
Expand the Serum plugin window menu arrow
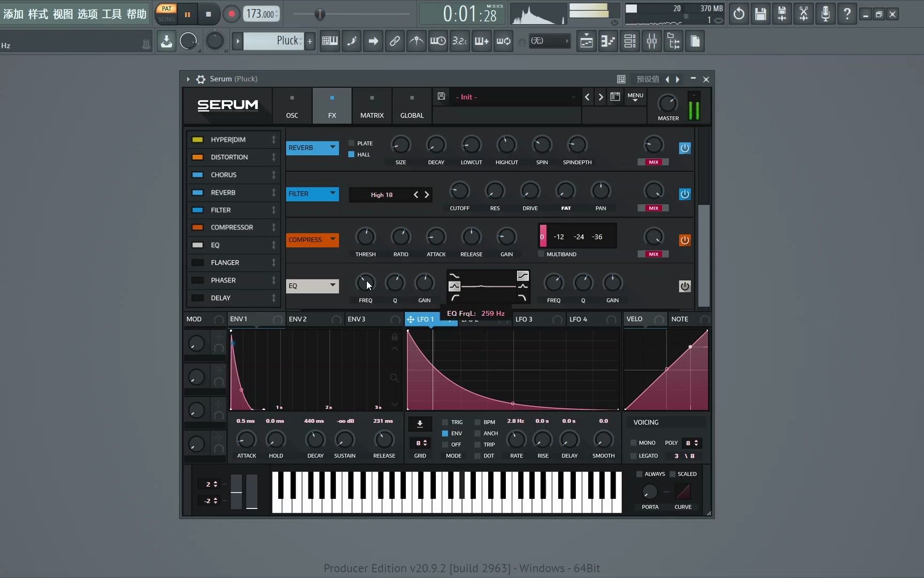click(x=188, y=79)
